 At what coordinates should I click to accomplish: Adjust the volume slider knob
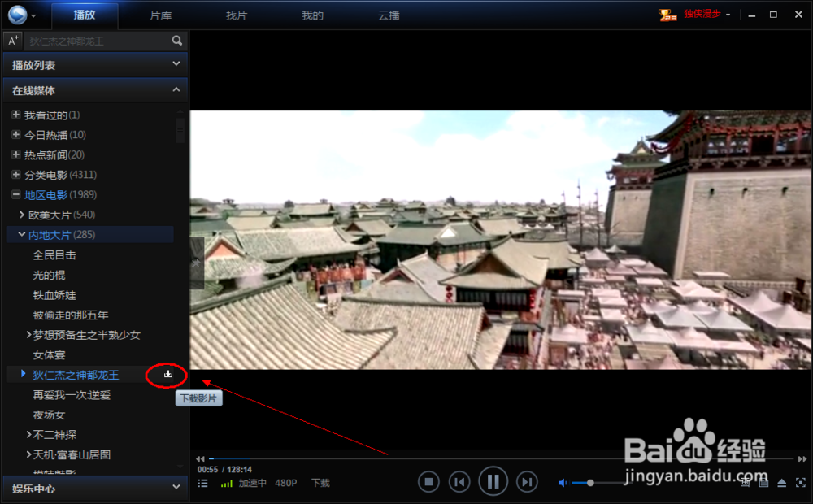[x=590, y=483]
